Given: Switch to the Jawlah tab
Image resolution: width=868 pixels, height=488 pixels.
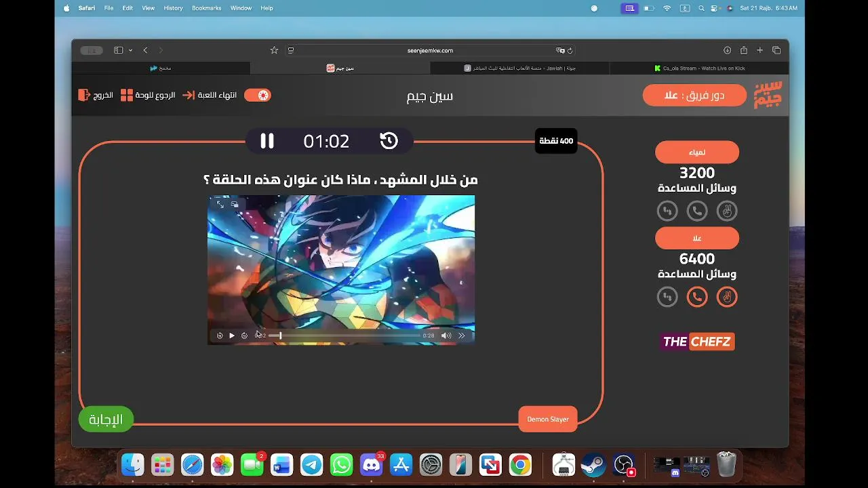Looking at the screenshot, I should [520, 68].
